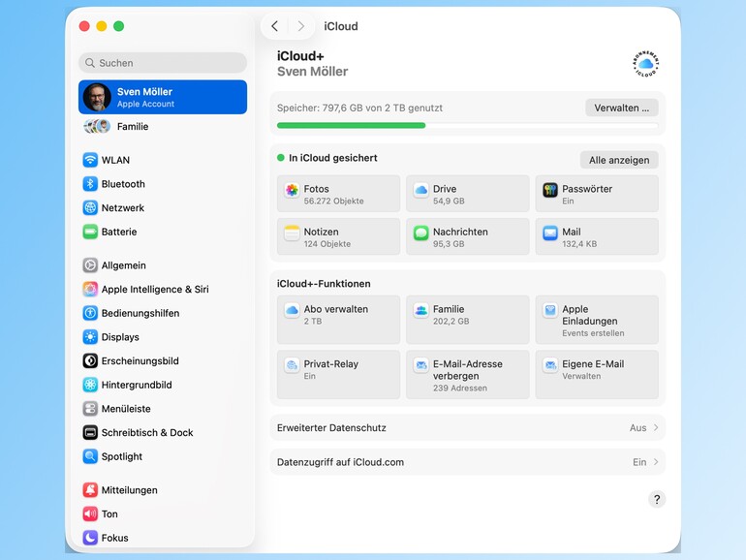The height and width of the screenshot is (560, 746).
Task: Go forward with the right arrow
Action: (x=300, y=26)
